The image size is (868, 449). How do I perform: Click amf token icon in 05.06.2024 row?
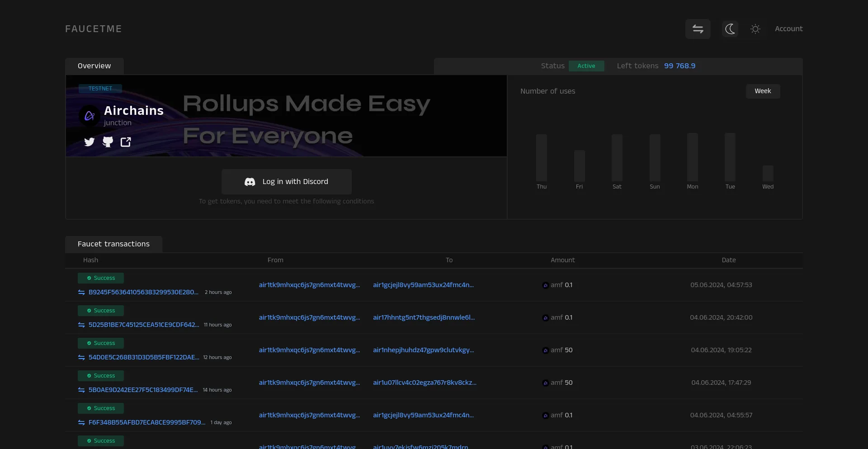click(545, 285)
